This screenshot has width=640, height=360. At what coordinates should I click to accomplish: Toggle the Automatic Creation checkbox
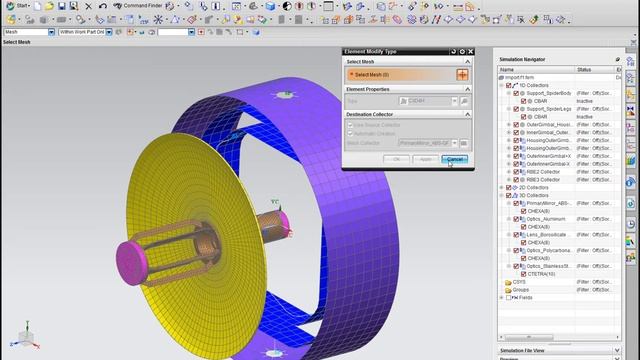350,133
